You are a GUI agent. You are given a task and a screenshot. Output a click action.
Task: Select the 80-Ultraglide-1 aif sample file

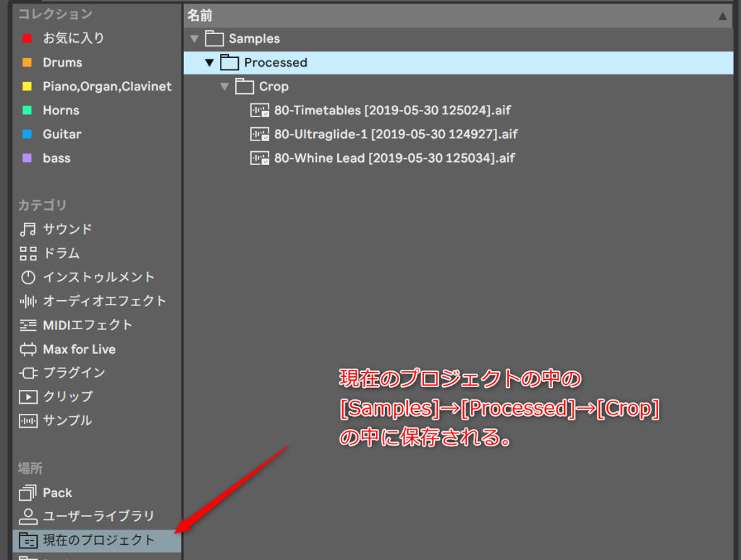[x=395, y=134]
